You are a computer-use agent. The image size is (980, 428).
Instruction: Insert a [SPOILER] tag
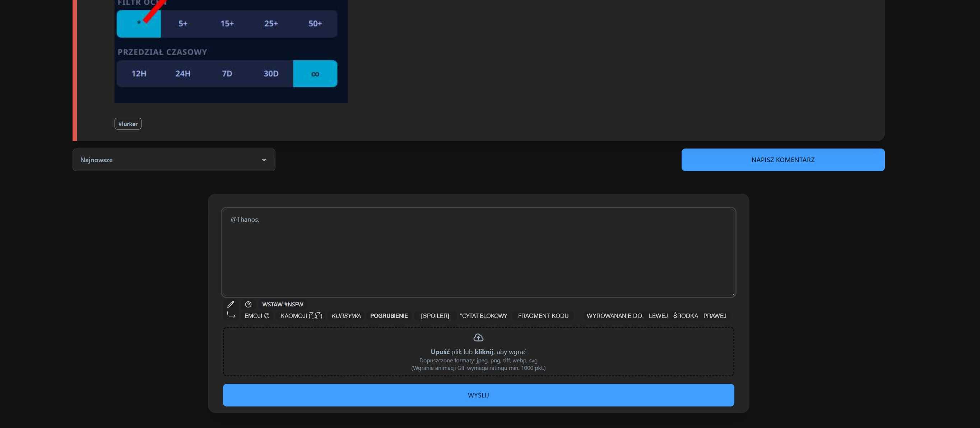pyautogui.click(x=435, y=316)
